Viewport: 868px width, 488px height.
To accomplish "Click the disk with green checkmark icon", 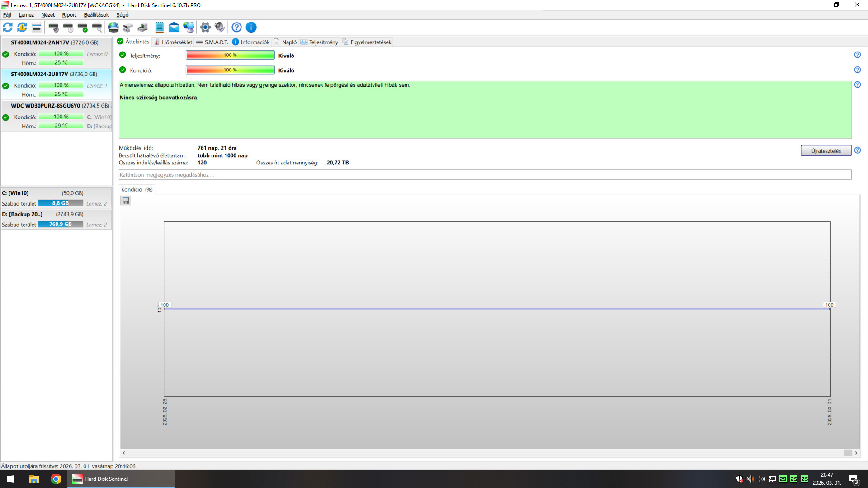I will (x=83, y=28).
